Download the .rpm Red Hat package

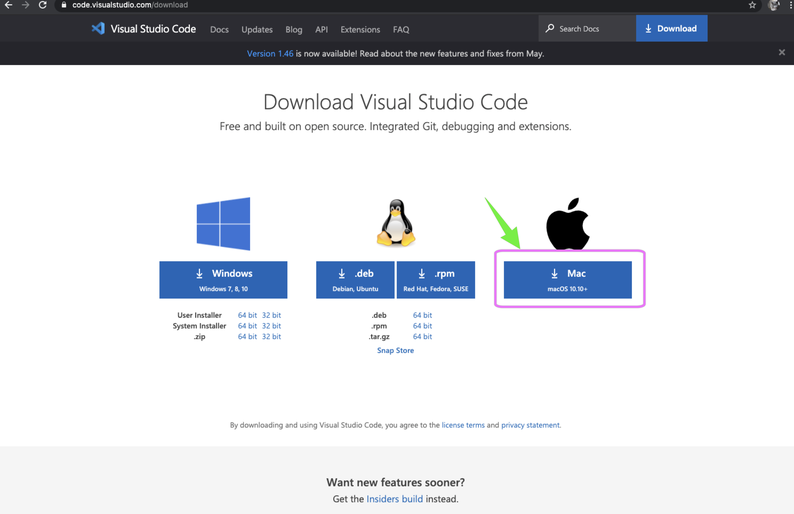(x=435, y=279)
